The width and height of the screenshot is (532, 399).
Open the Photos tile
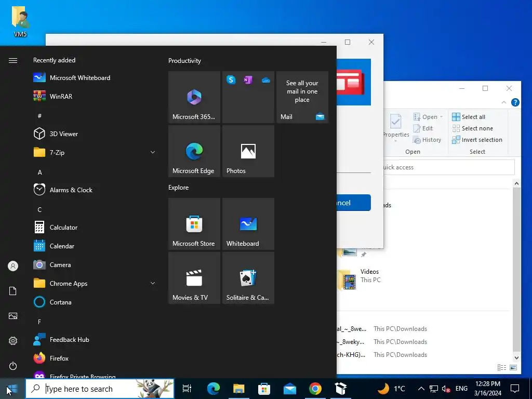click(248, 151)
